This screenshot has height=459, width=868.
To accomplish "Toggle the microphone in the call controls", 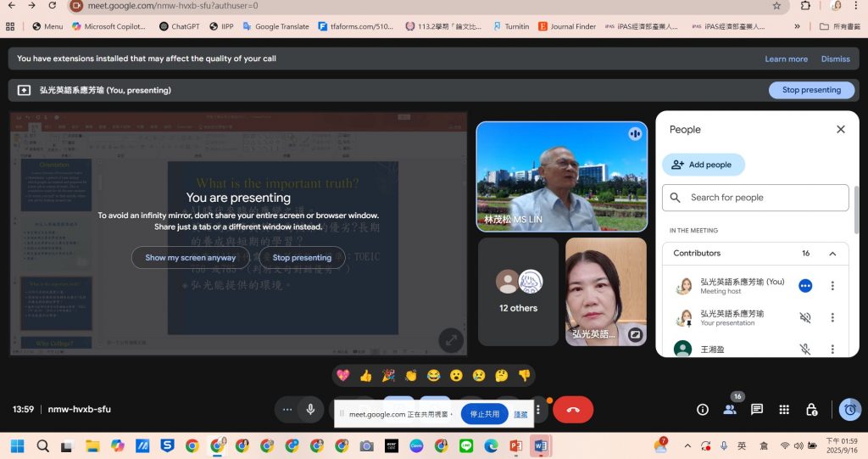I will (310, 410).
